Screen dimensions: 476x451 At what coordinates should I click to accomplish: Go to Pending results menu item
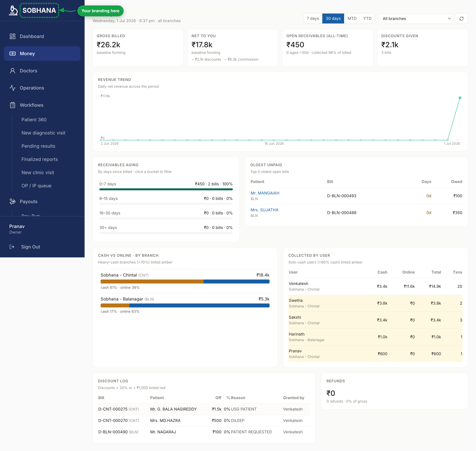pos(38,146)
